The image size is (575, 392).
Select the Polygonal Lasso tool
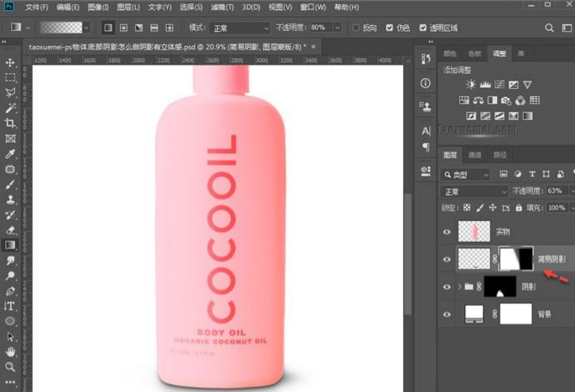[x=10, y=93]
